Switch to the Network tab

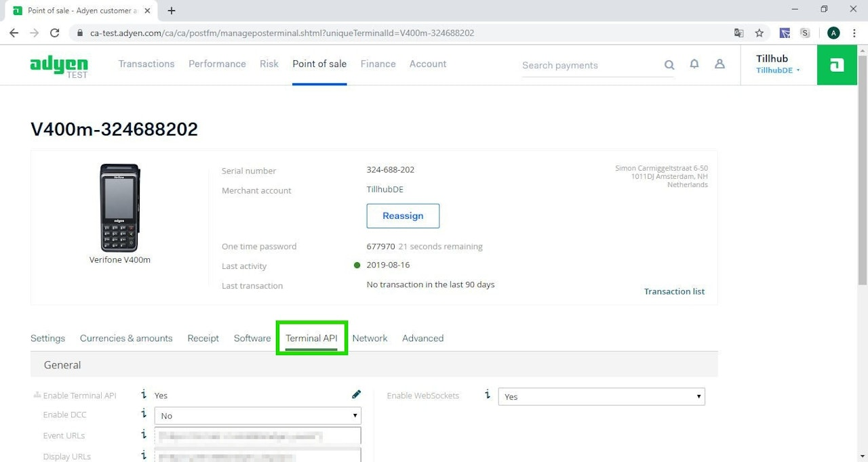pyautogui.click(x=370, y=338)
